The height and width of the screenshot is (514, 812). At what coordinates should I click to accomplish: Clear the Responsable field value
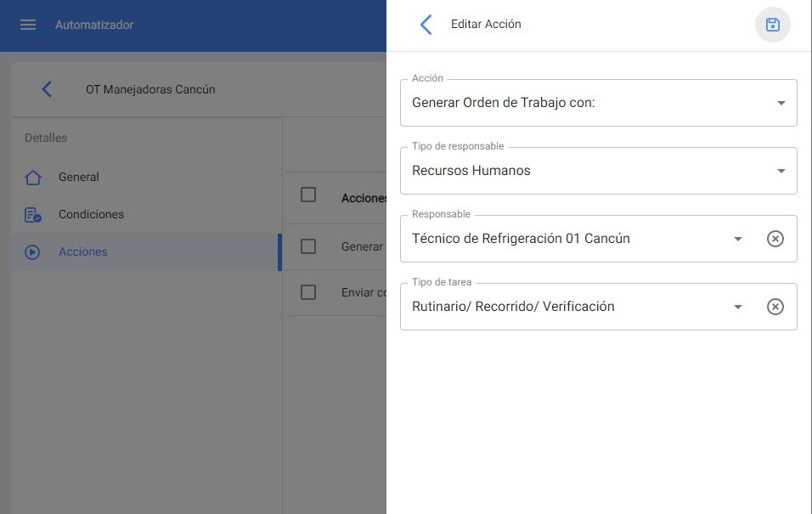[x=775, y=239]
